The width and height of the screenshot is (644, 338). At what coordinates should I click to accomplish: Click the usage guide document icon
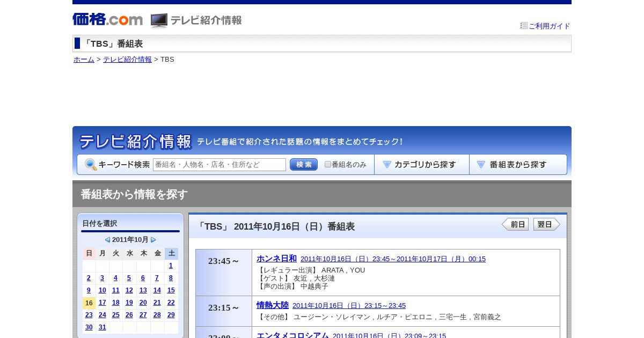524,25
